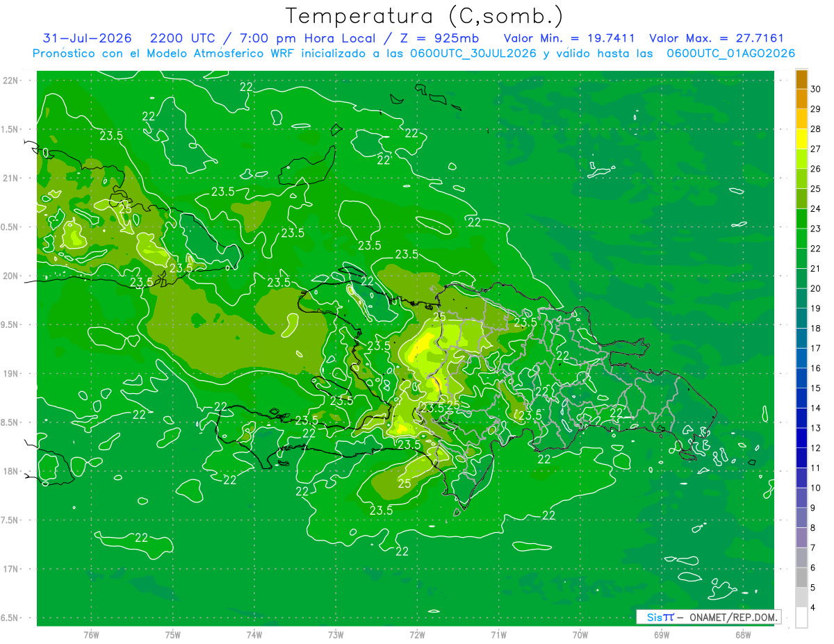Image resolution: width=834 pixels, height=644 pixels.
Task: Pick the purple swatch between 8 and 9
Action: click(801, 518)
